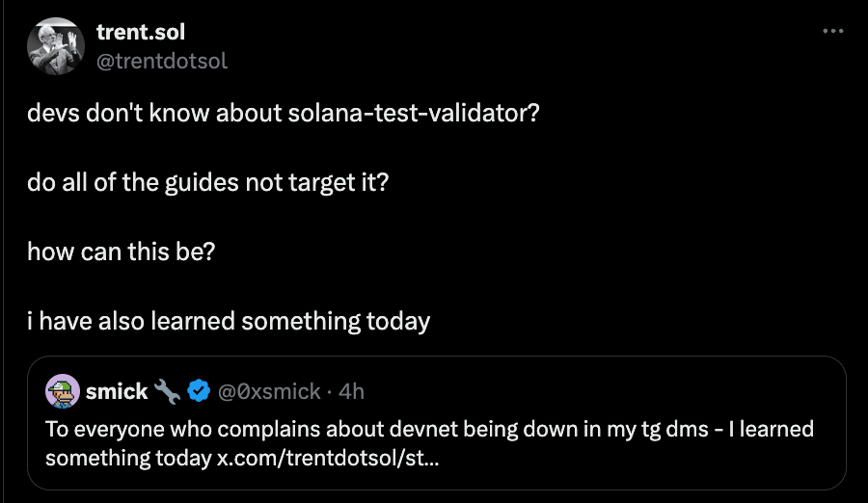Click the words 'something today' in quoted tweet

click(128, 458)
